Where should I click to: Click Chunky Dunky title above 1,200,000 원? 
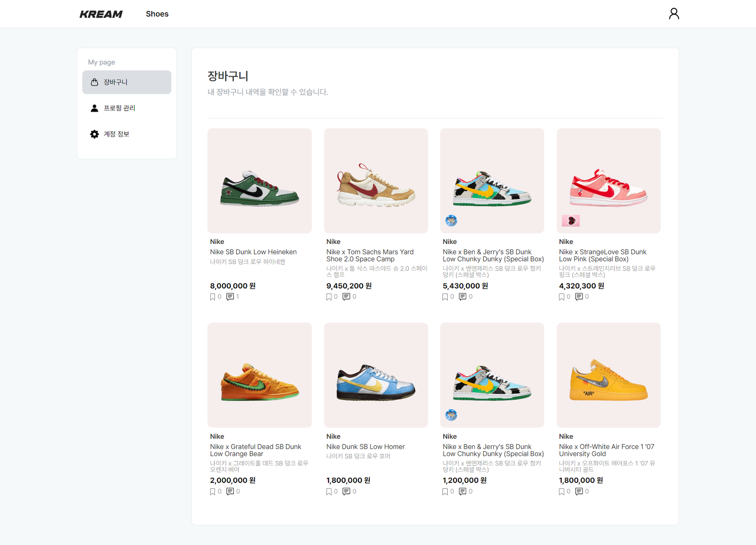(x=493, y=450)
